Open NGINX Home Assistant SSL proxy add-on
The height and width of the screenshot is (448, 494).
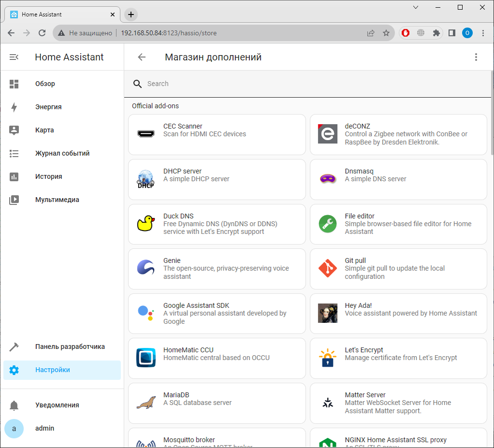click(398, 438)
